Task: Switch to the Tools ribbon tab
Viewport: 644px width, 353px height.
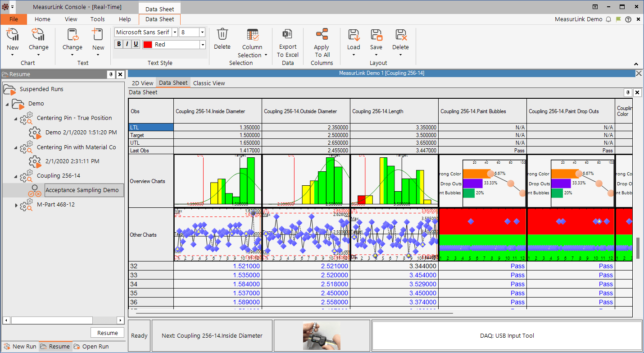Action: [98, 19]
